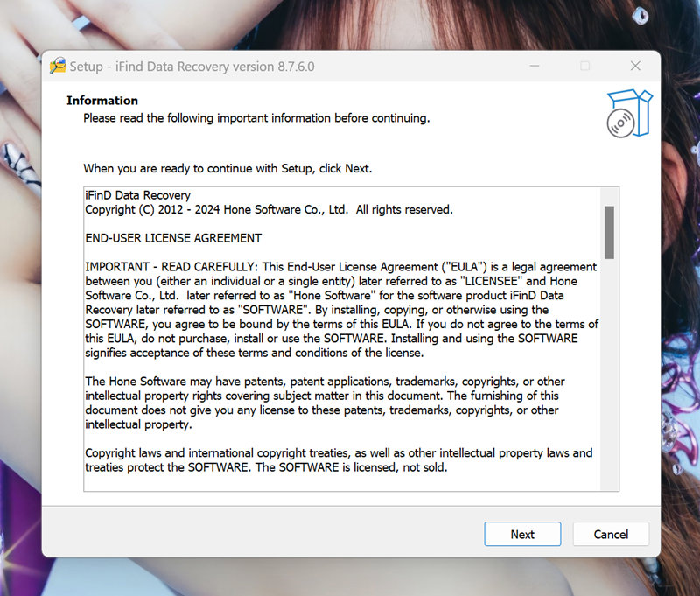This screenshot has height=596, width=700.
Task: Cancel the installation
Action: (611, 534)
